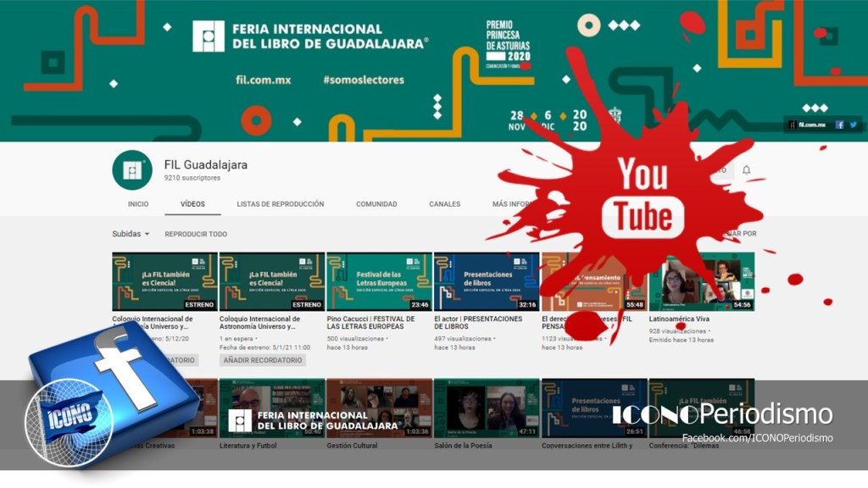Open the LISTAS DE REPRODUCCIÓN tab
Screen dimensions: 868x488
[280, 204]
